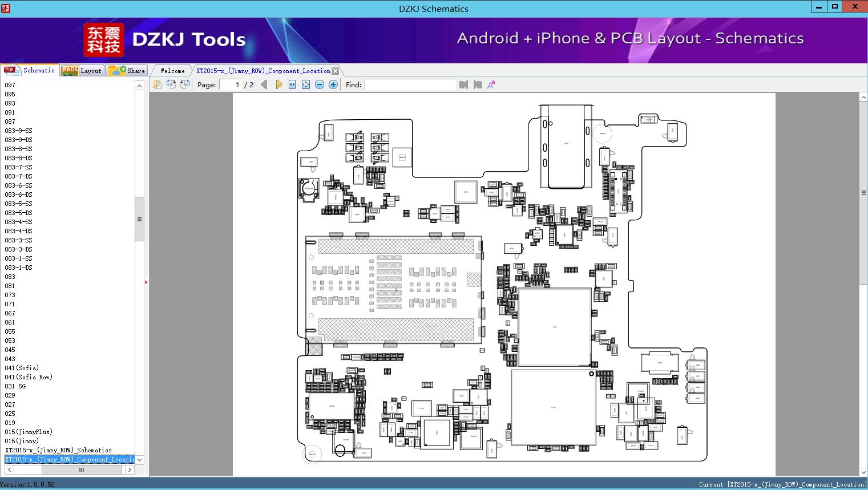Click the rotate counterclockwise page icon
Viewport: 868px width, 490px height.
click(171, 84)
